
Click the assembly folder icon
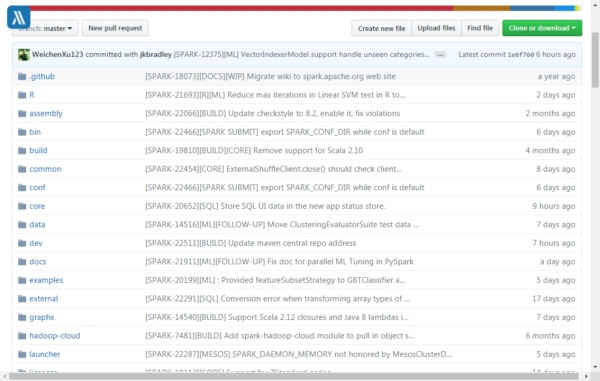tap(22, 114)
